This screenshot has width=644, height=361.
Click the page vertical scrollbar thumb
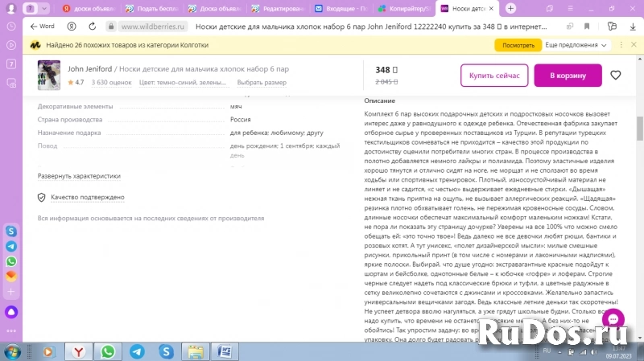coord(640,129)
